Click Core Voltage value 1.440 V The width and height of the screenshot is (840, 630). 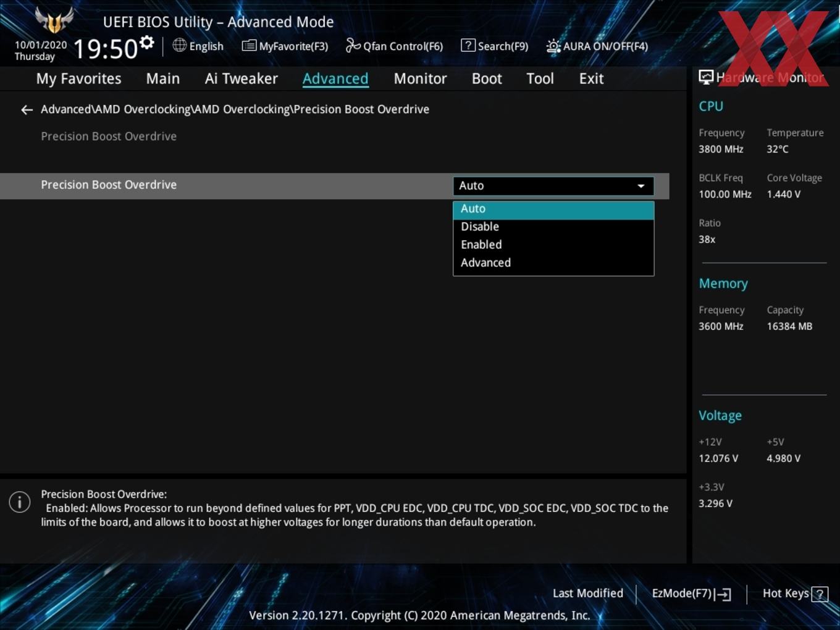[784, 194]
